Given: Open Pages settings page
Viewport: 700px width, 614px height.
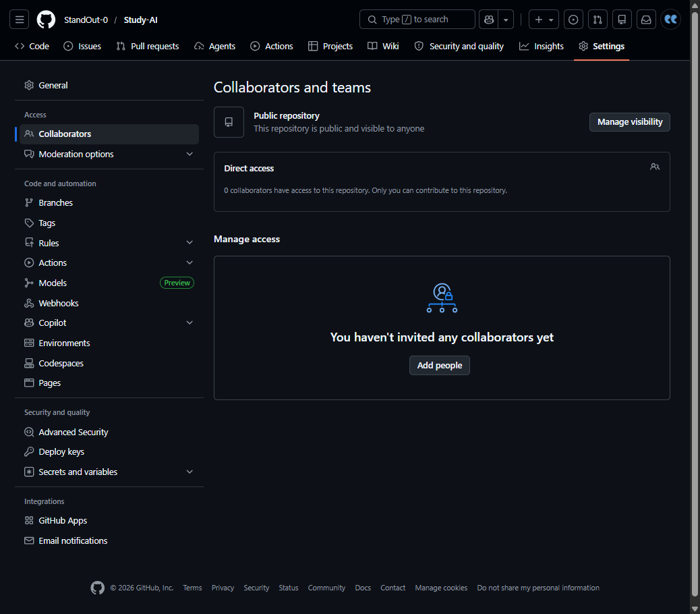Looking at the screenshot, I should coord(109,383).
